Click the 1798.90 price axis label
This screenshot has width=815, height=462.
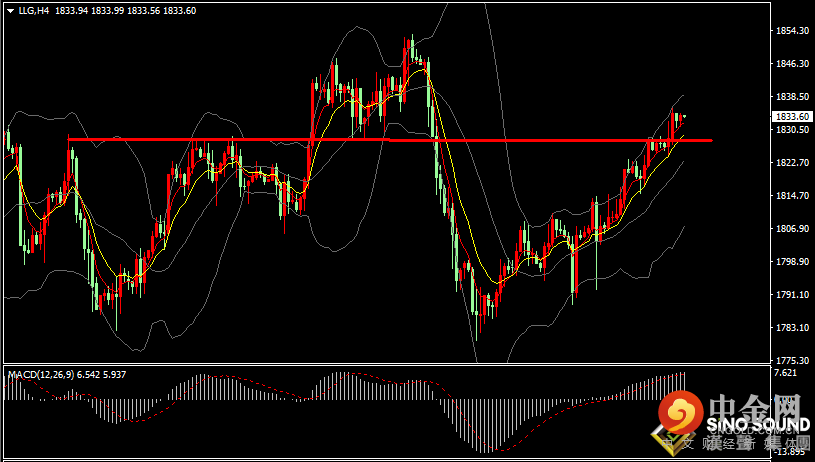tap(792, 261)
